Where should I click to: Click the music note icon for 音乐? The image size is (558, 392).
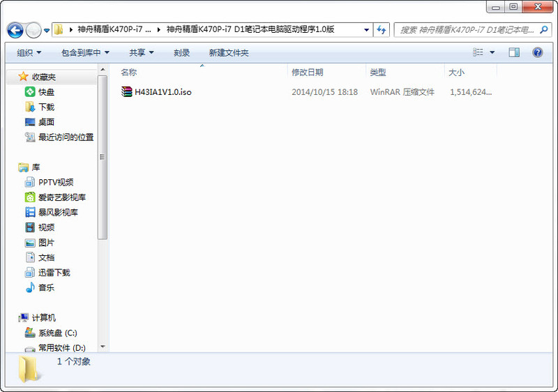[30, 287]
